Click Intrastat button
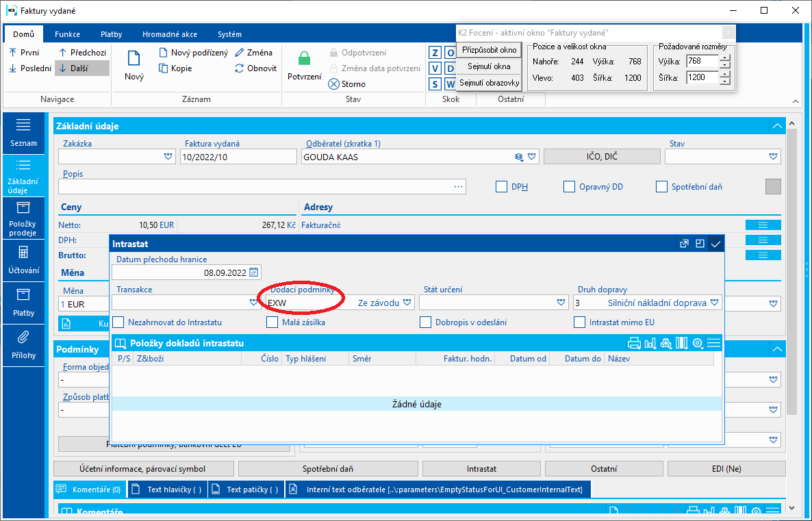This screenshot has height=521, width=812. [x=481, y=469]
